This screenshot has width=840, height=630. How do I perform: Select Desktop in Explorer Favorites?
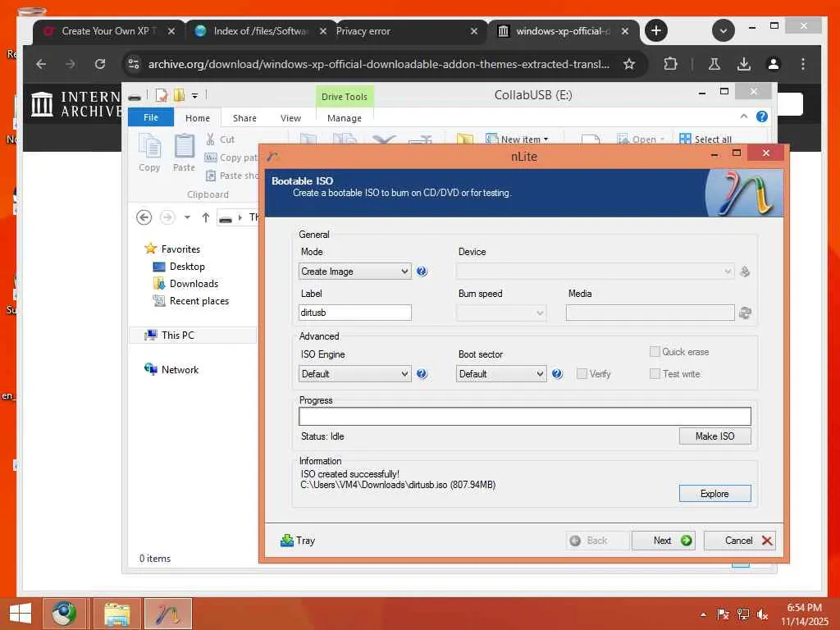[179, 267]
